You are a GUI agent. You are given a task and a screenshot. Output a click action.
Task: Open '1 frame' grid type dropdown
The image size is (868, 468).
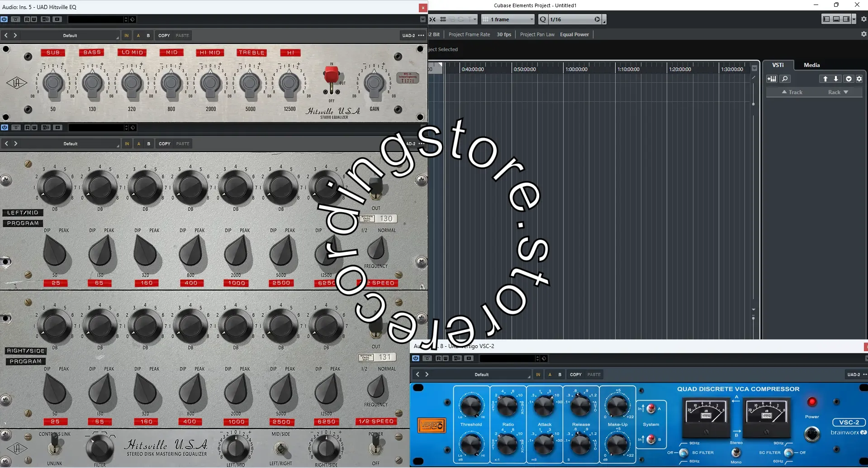click(x=508, y=19)
